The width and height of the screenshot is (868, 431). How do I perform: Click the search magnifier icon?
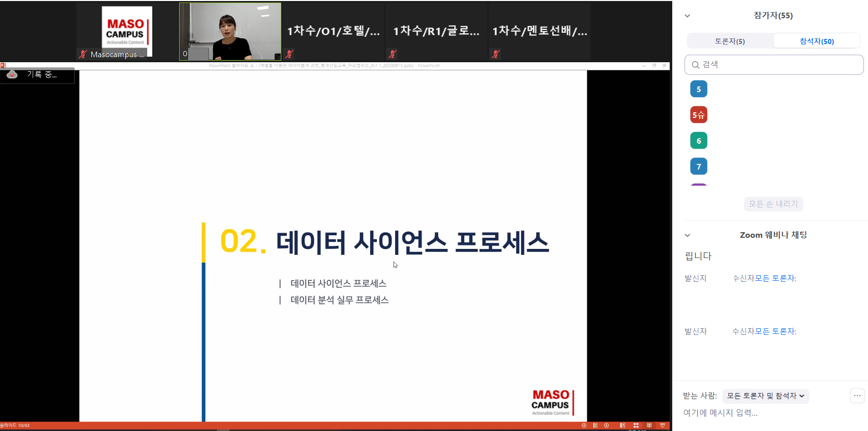coord(696,65)
